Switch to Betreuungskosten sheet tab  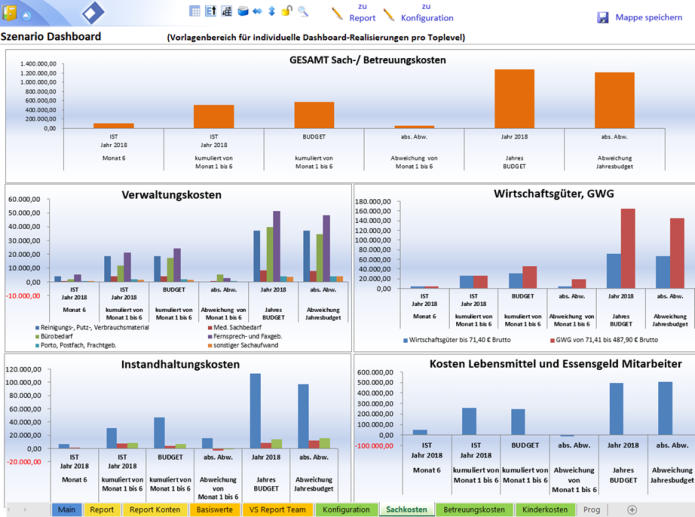click(x=473, y=509)
